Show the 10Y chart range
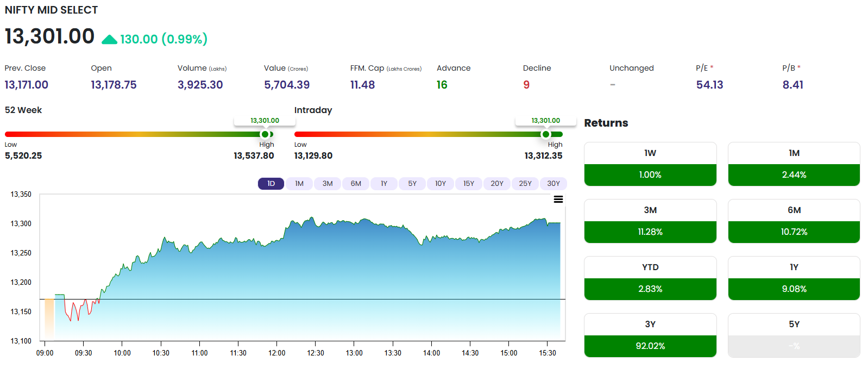Viewport: 868px width, 368px height. tap(441, 184)
